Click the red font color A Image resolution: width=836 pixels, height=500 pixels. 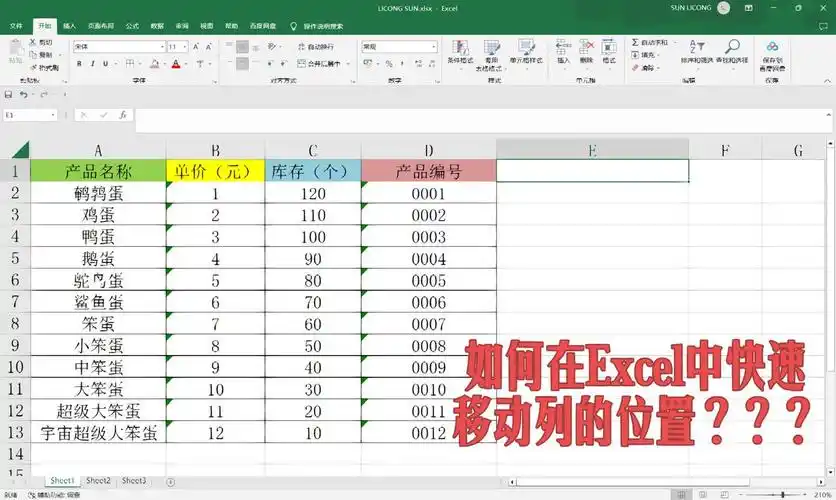pyautogui.click(x=176, y=64)
